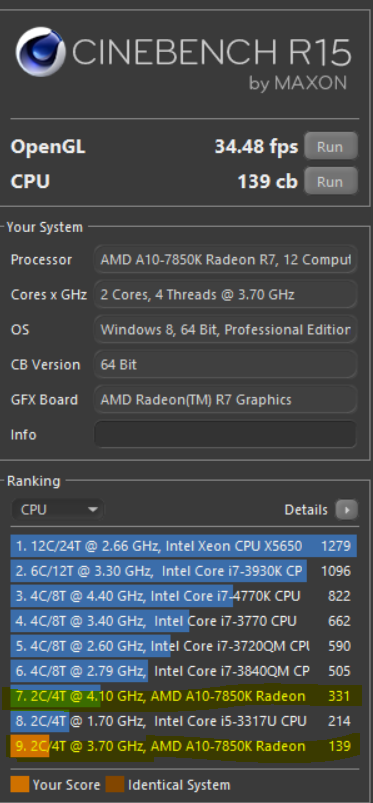Select the Intel Xeon X5650 ranking entry

click(183, 546)
